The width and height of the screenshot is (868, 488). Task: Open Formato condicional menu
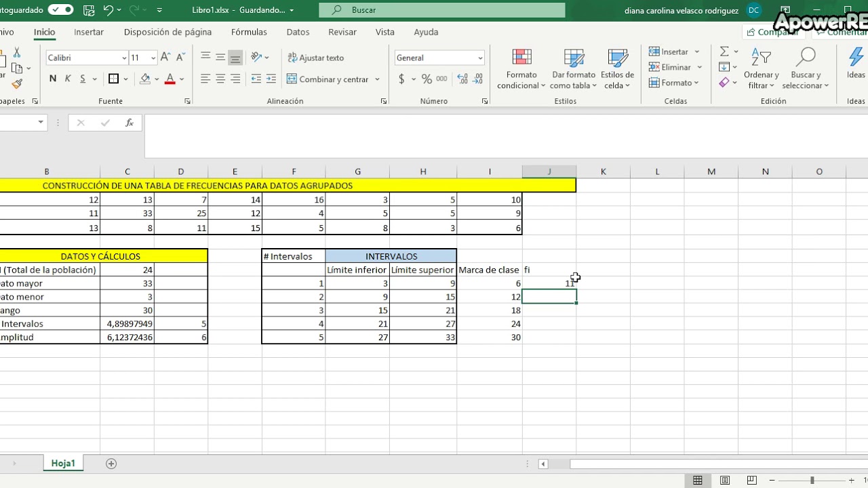click(x=521, y=69)
